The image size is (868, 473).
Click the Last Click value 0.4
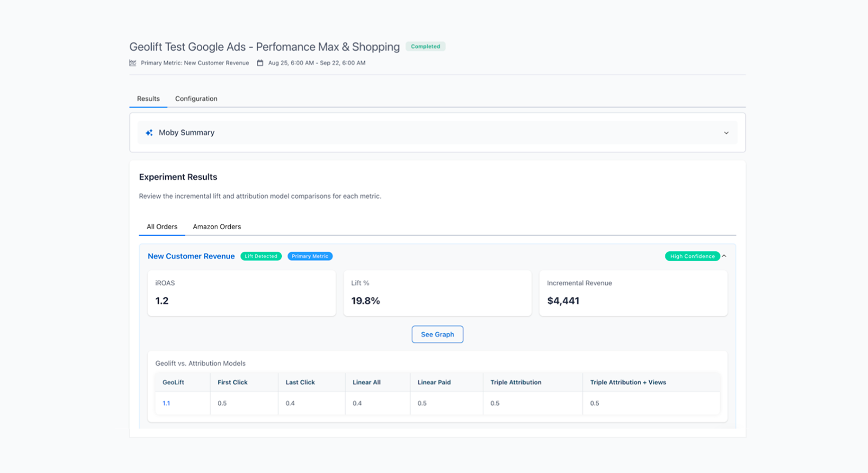point(290,403)
